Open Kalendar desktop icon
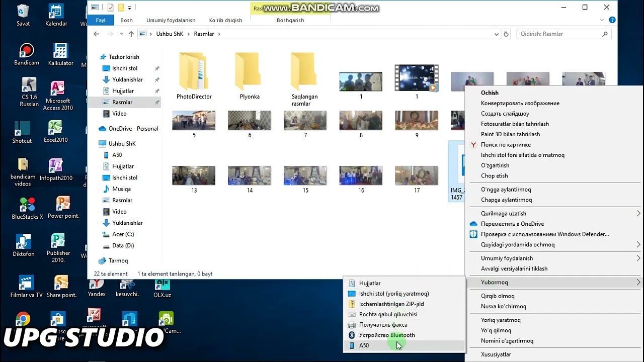Screen dimensions: 644x362 coord(56,15)
